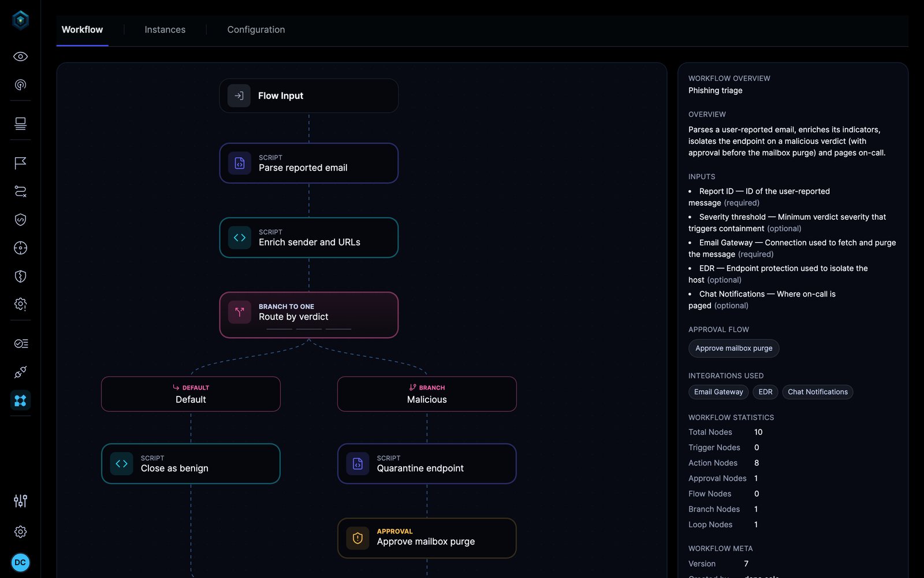
Task: Click the Phishing triage workflow title
Action: (716, 91)
